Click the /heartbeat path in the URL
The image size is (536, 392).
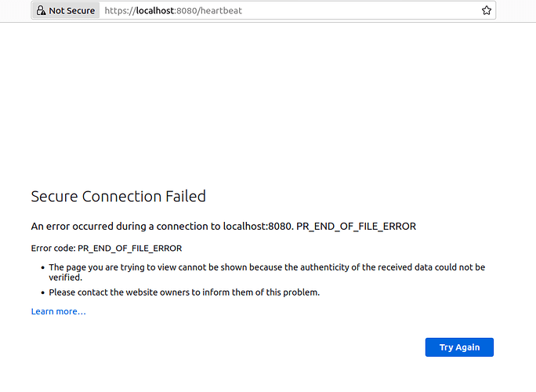coord(219,11)
